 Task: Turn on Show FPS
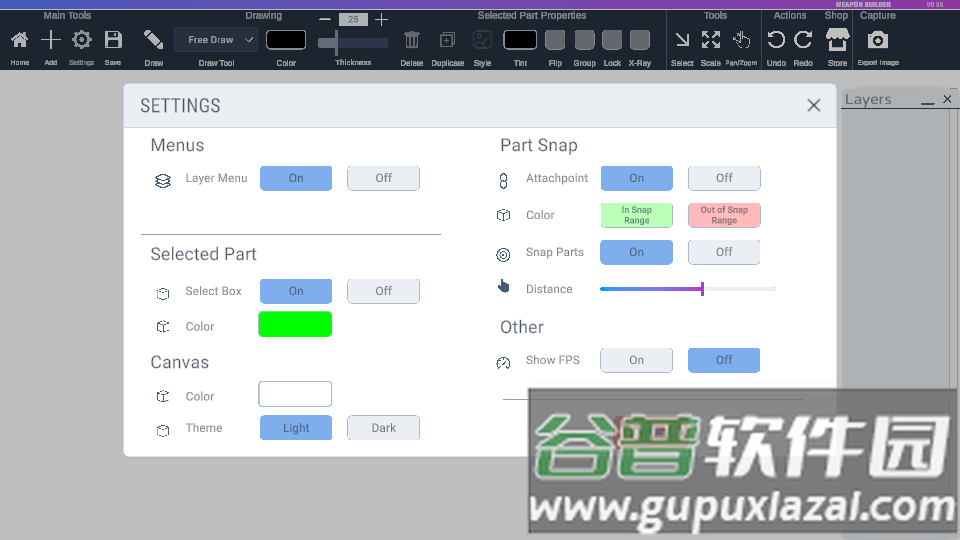click(x=636, y=360)
